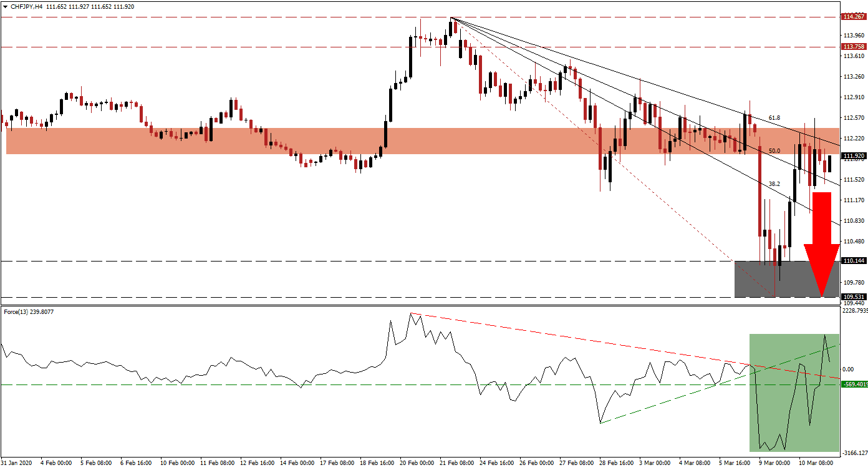The height and width of the screenshot is (470, 868).
Task: Click the -3166.127 indicator scale value
Action: pyautogui.click(x=854, y=453)
